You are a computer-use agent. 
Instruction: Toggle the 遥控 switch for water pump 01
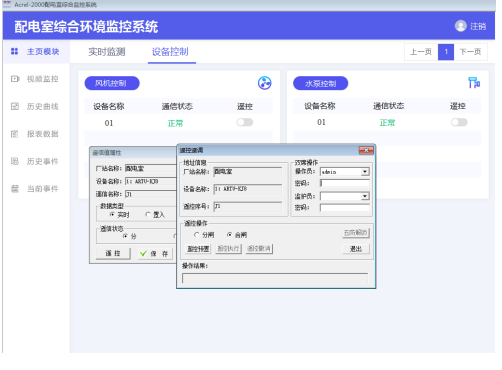(459, 122)
